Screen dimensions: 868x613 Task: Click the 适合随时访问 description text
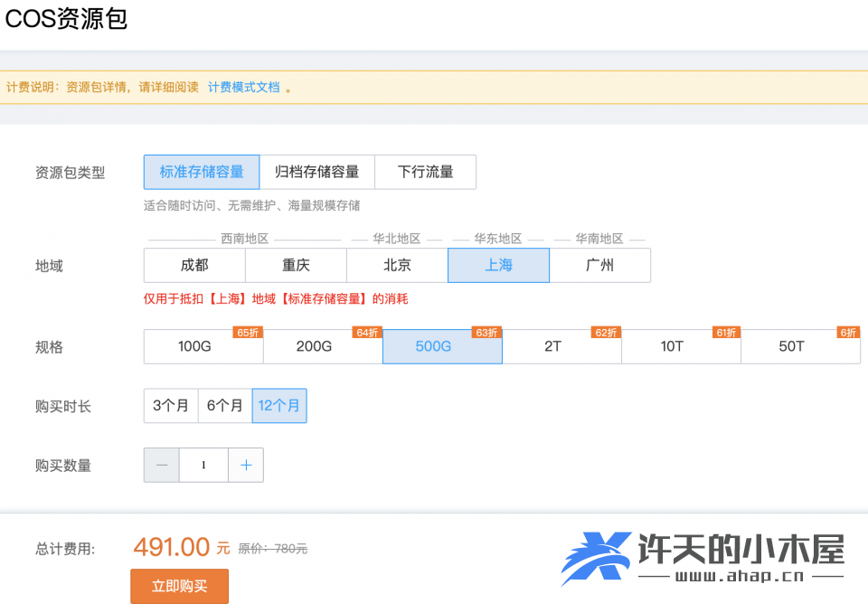point(252,206)
